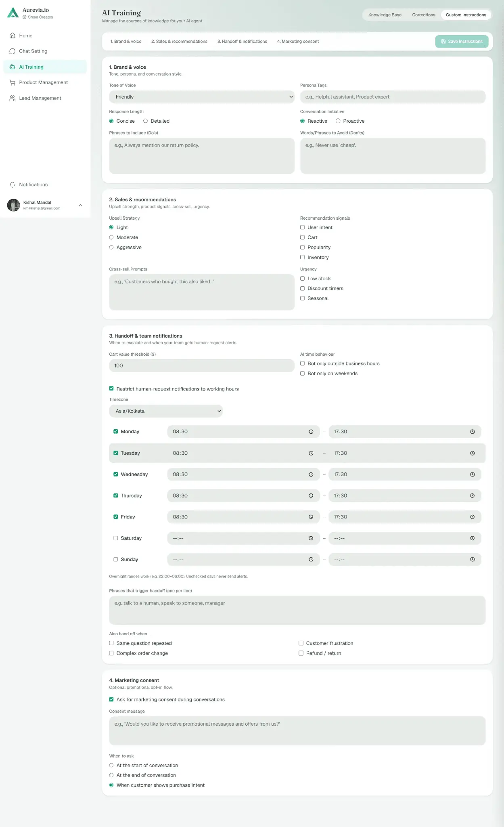Open Saturday start time clock picker

coord(311,538)
